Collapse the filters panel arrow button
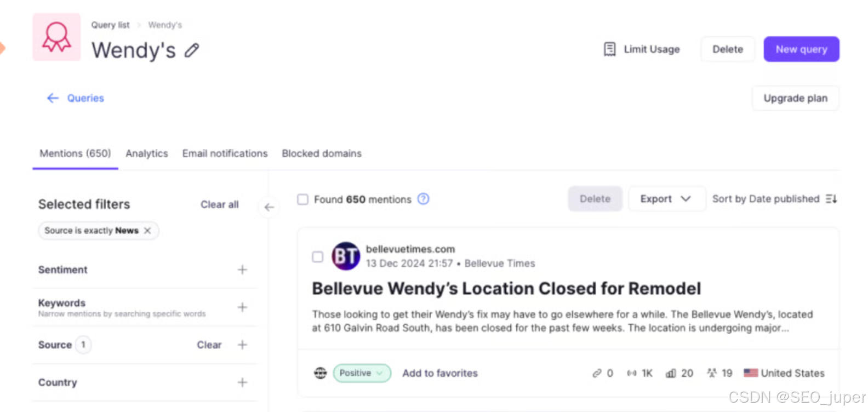 coord(269,207)
